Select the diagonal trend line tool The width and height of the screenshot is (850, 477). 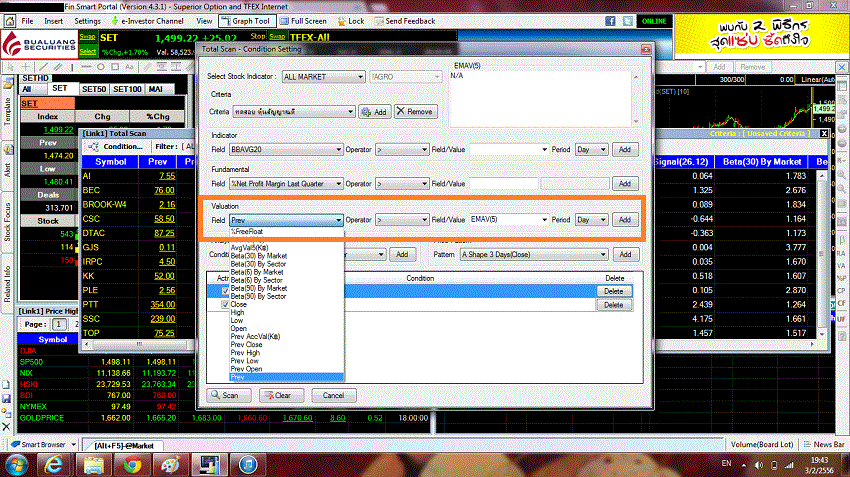pyautogui.click(x=43, y=67)
